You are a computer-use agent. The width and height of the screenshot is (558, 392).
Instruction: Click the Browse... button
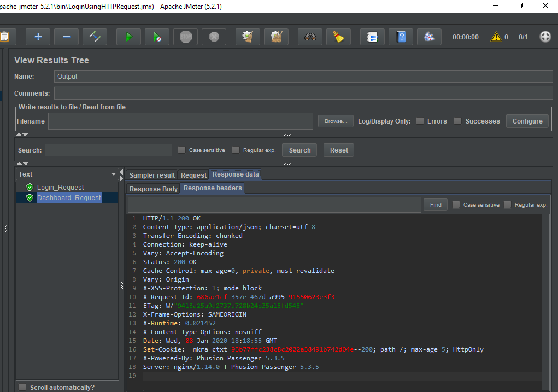[x=336, y=121]
